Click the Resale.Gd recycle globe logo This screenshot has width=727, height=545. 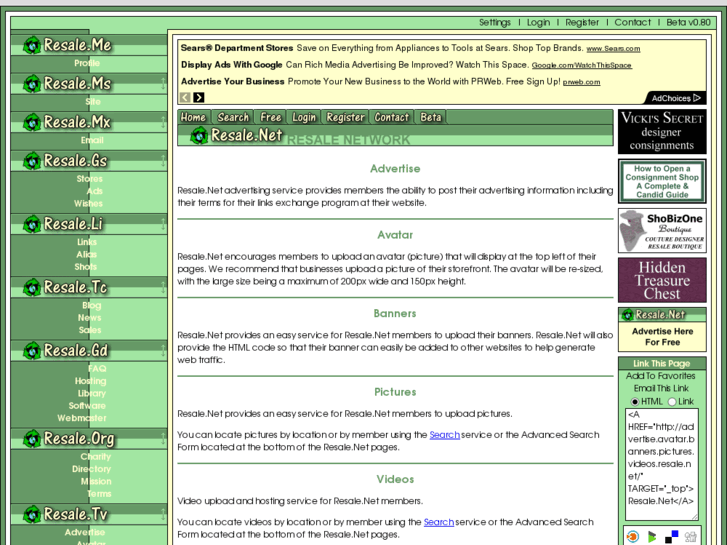click(x=32, y=351)
